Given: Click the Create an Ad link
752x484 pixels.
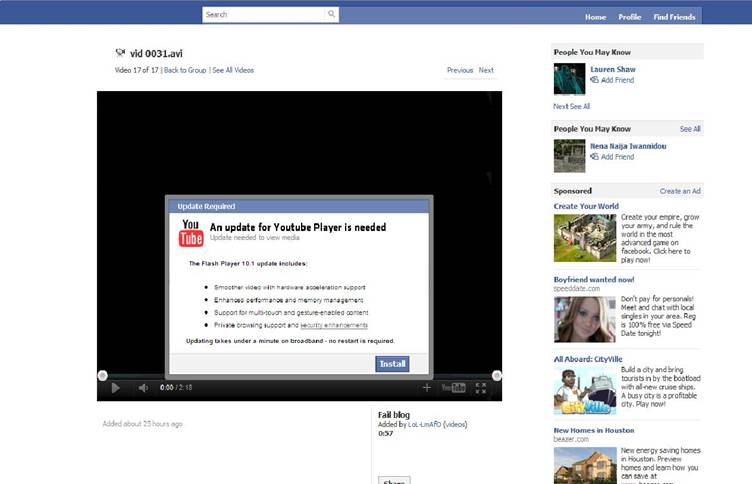Looking at the screenshot, I should (x=680, y=191).
